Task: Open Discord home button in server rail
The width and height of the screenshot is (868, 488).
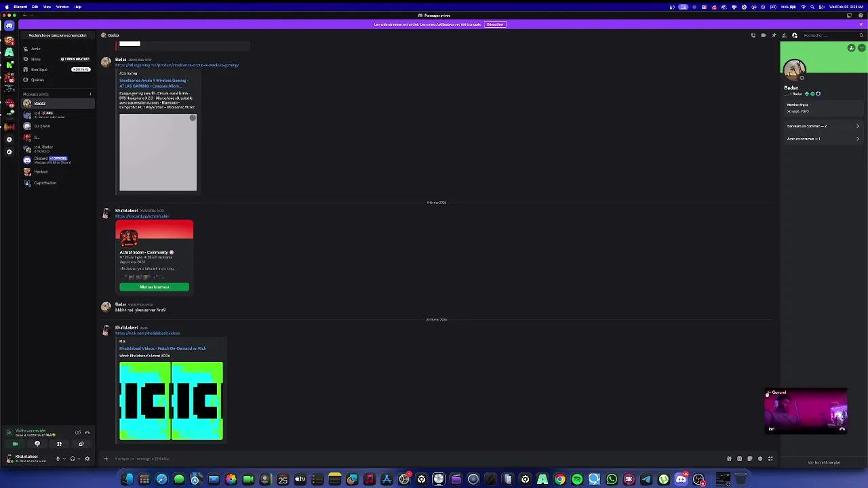Action: click(9, 25)
